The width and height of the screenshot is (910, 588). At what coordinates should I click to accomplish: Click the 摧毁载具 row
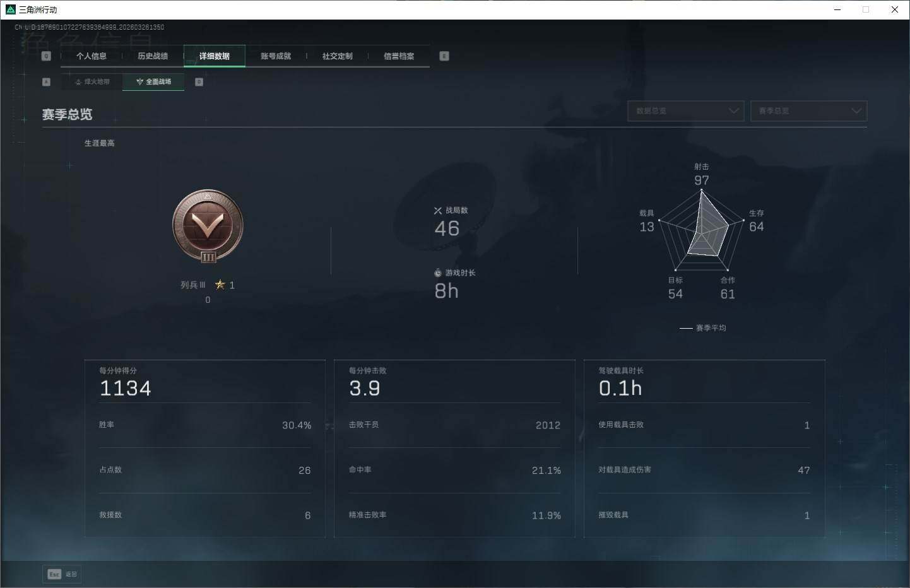point(704,515)
